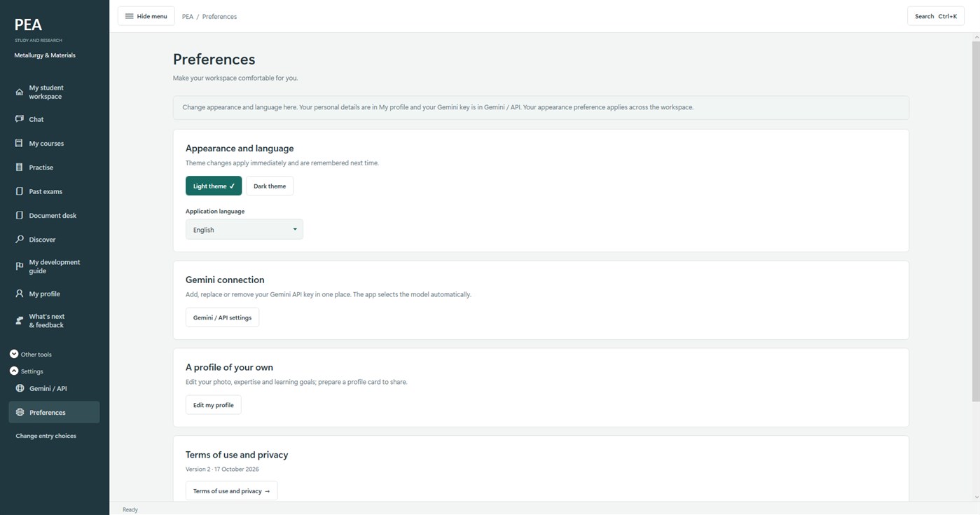
Task: Select the Light theme option
Action: [x=214, y=186]
